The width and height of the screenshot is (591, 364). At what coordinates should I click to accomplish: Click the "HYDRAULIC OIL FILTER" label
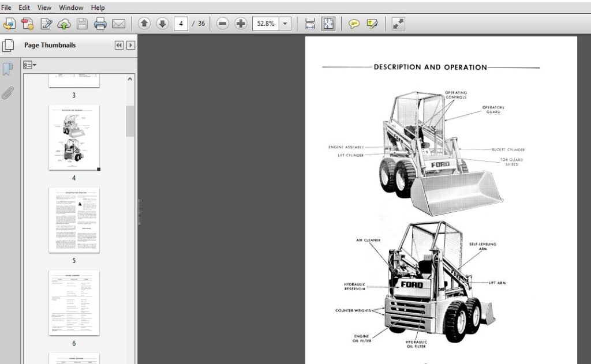click(416, 344)
